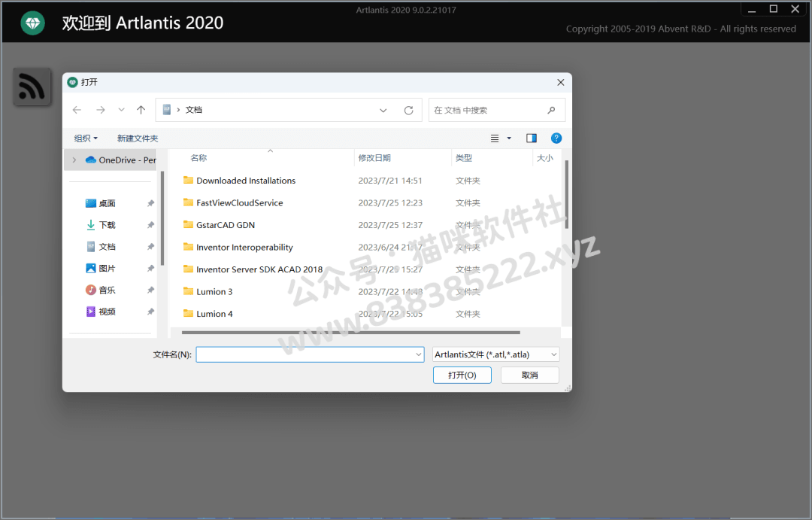Open 桌面 in the sidebar

pos(101,203)
